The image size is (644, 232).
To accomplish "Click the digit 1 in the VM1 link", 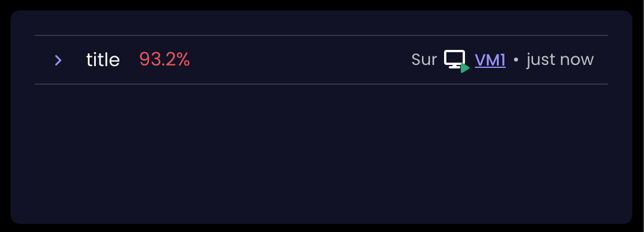I will [x=503, y=60].
